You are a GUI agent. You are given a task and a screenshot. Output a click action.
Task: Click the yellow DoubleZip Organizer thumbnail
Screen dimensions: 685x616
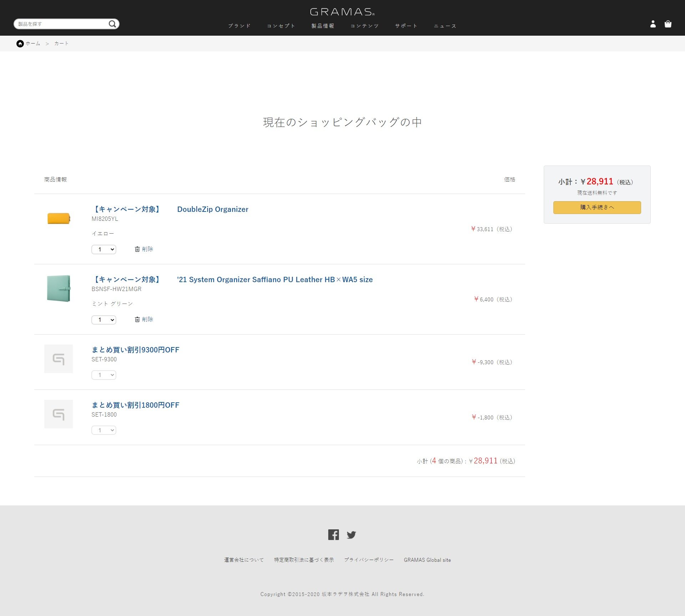[x=59, y=218]
